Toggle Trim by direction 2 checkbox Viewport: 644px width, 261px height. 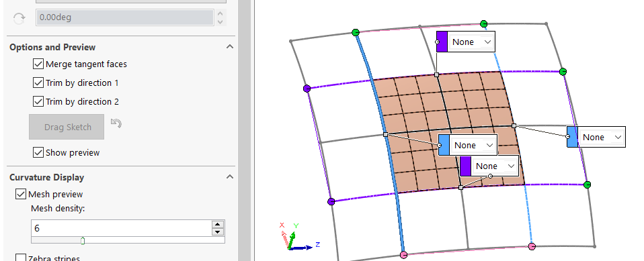coord(38,101)
